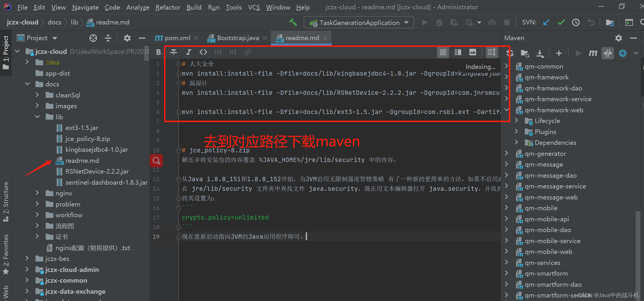The image size is (644, 301).
Task: Click the locate file target icon in Project panel
Action: (x=93, y=38)
